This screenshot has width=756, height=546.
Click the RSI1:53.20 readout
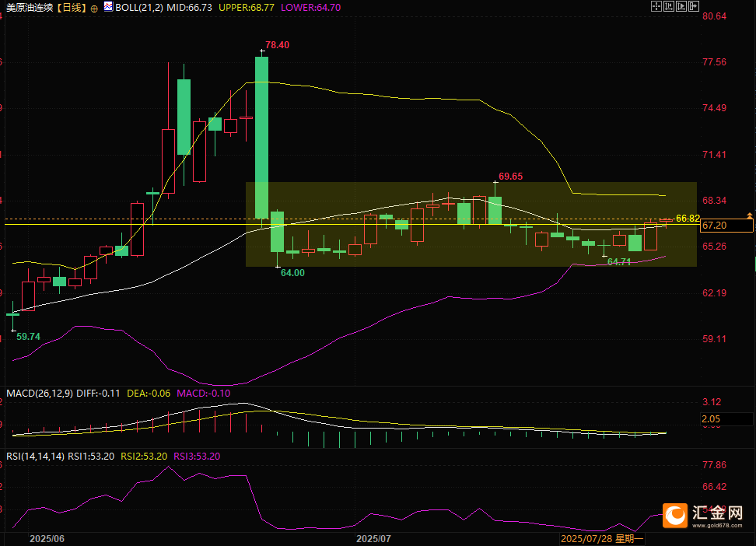[91, 457]
